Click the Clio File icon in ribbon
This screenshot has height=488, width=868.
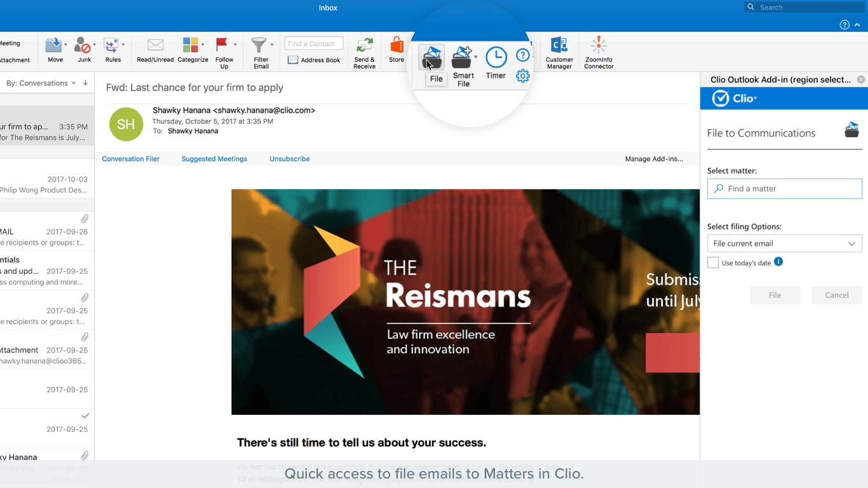(432, 58)
